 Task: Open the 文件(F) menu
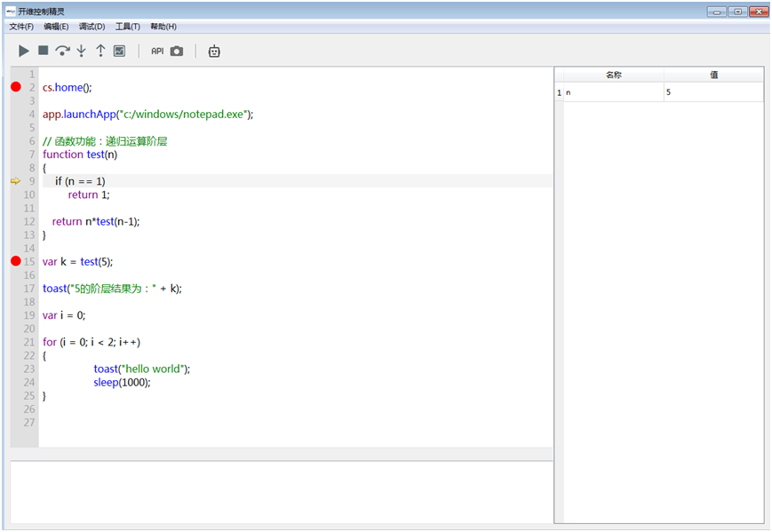coord(21,27)
